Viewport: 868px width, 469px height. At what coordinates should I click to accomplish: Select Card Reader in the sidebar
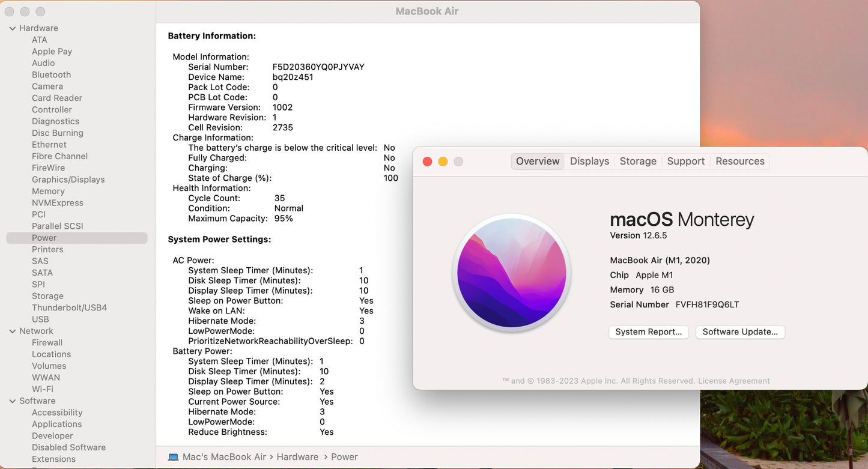point(57,98)
